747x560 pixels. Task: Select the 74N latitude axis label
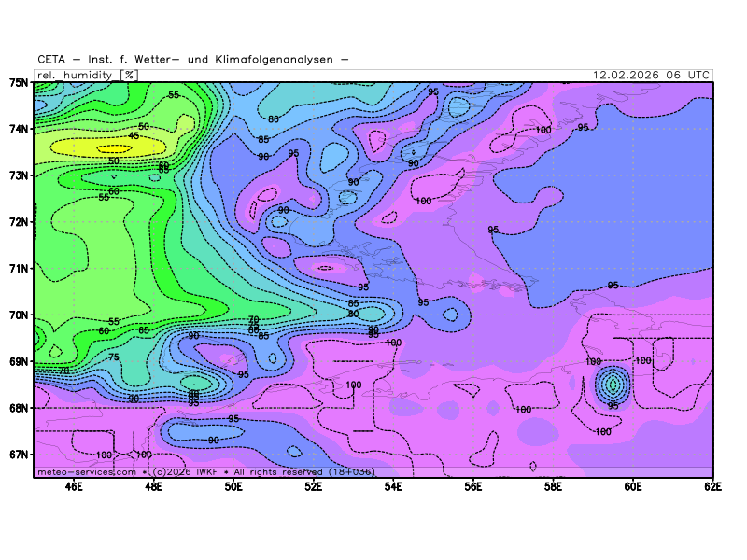click(x=19, y=129)
